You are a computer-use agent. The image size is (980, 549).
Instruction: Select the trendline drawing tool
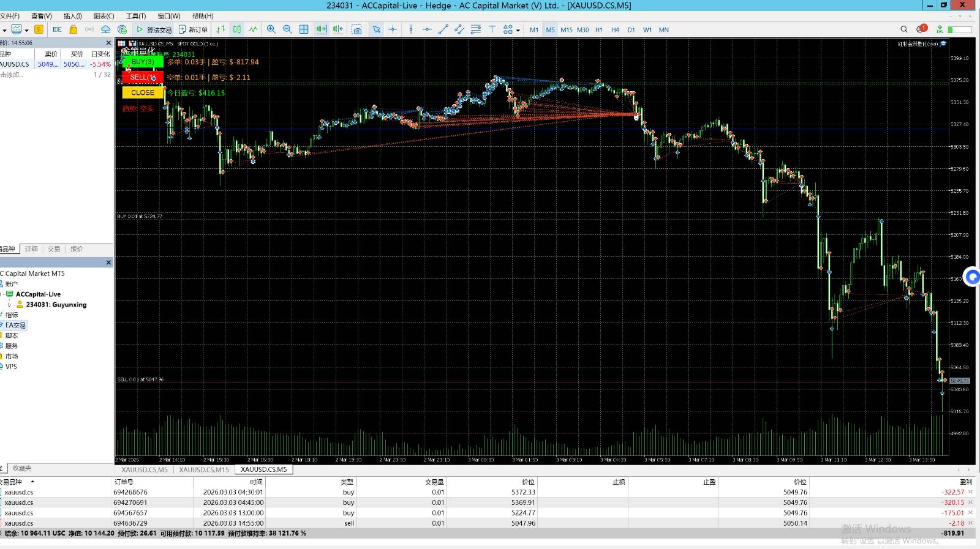tap(443, 29)
